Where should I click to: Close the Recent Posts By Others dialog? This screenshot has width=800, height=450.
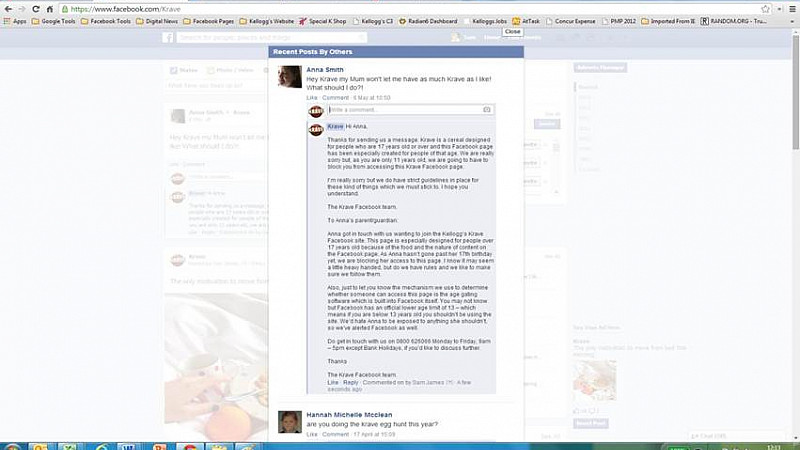(512, 32)
